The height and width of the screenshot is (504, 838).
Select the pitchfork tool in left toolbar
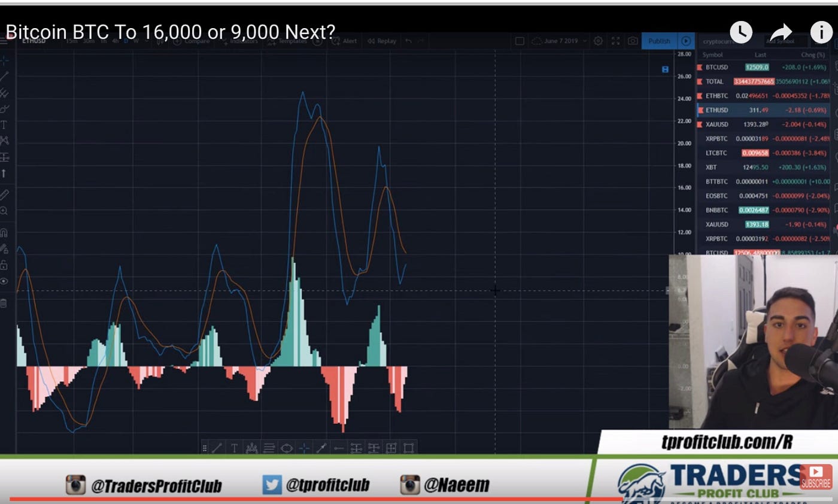pyautogui.click(x=4, y=93)
